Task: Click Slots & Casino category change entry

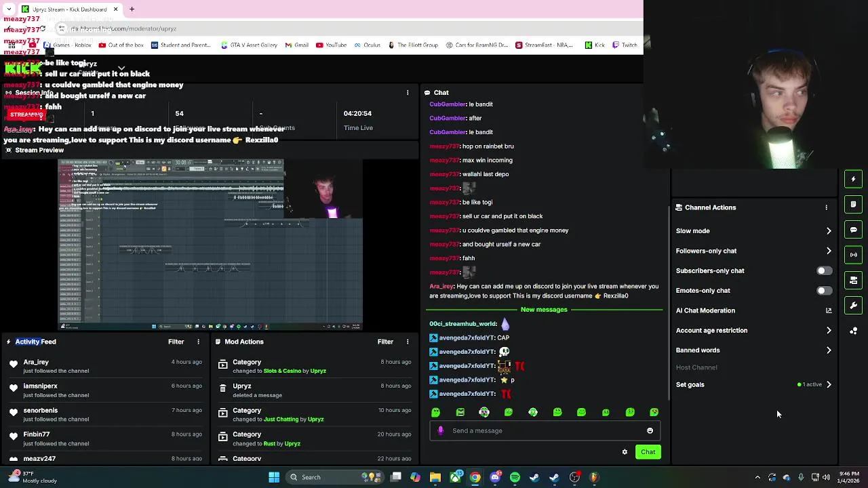Action: tap(315, 367)
